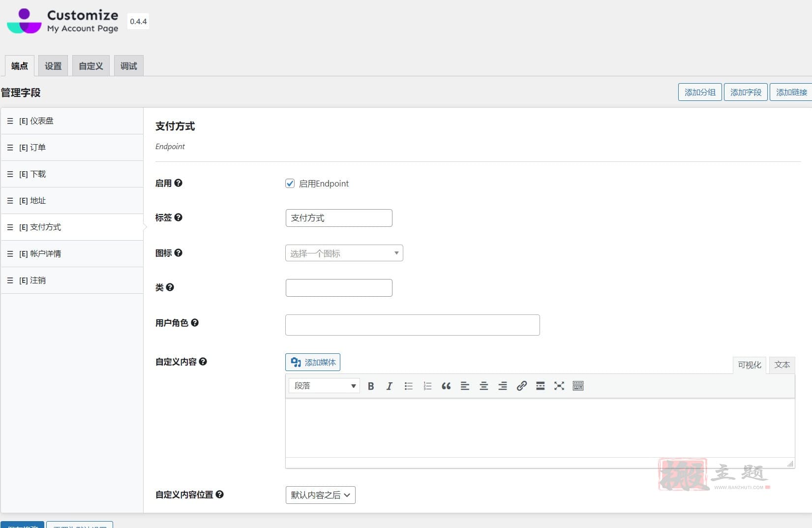Viewport: 812px width, 528px height.
Task: Select the [E] 订单 endpoint
Action: click(72, 148)
